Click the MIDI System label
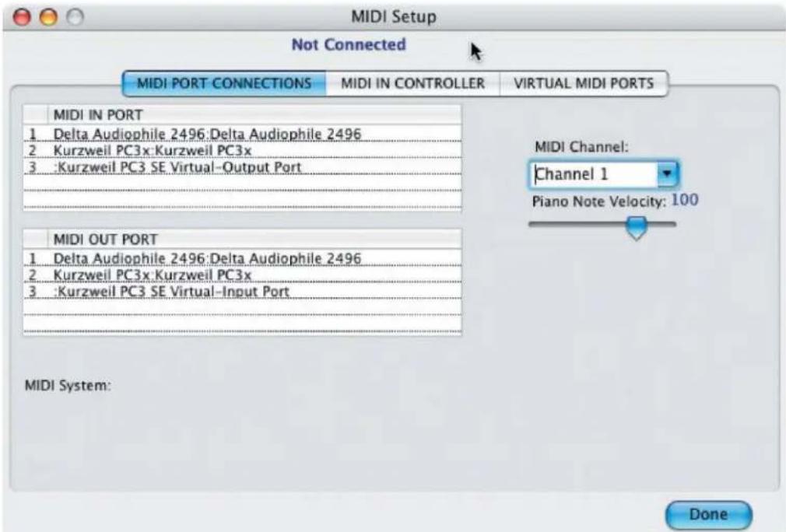 [x=68, y=386]
